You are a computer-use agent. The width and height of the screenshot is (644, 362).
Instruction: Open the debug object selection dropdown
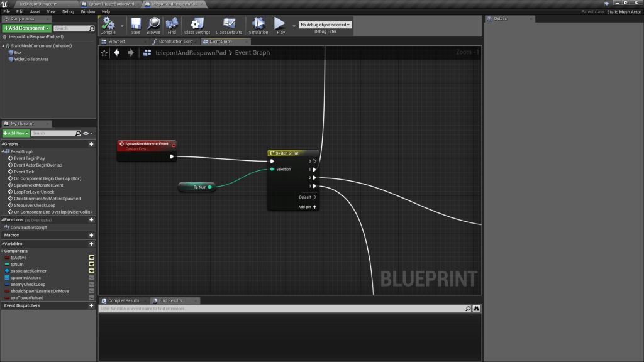coord(325,25)
